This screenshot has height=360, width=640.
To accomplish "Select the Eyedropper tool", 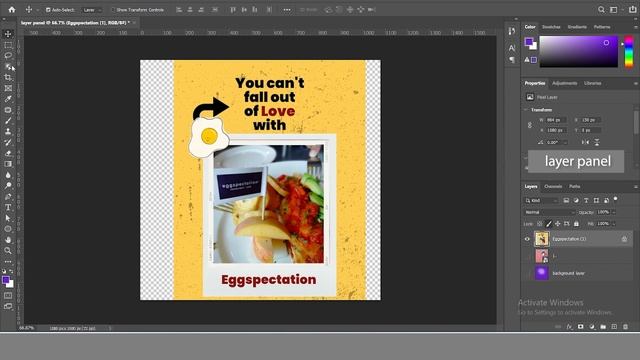I will click(8, 99).
